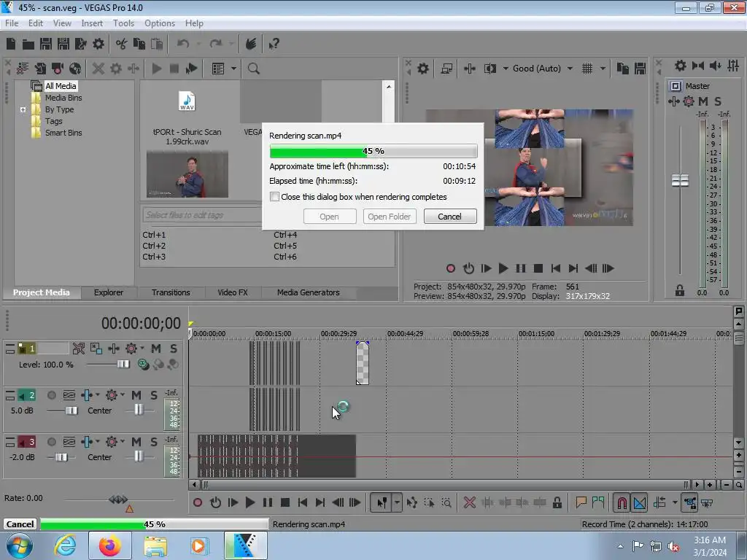The height and width of the screenshot is (560, 747).
Task: Open the Options menu
Action: point(160,23)
